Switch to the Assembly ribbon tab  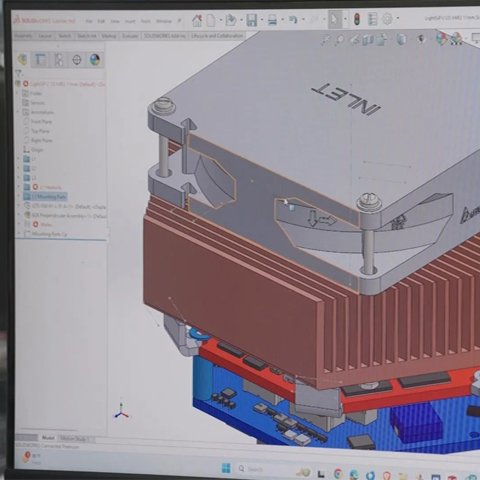[x=24, y=36]
